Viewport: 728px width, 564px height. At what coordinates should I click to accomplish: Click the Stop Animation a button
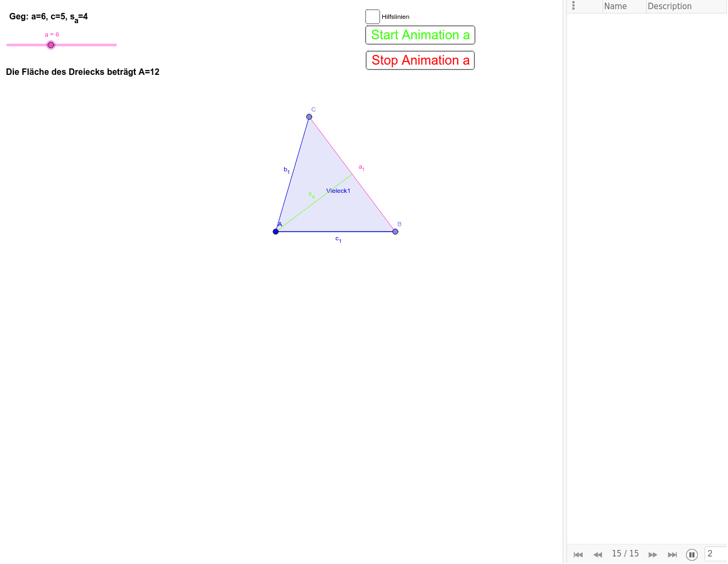click(x=420, y=60)
